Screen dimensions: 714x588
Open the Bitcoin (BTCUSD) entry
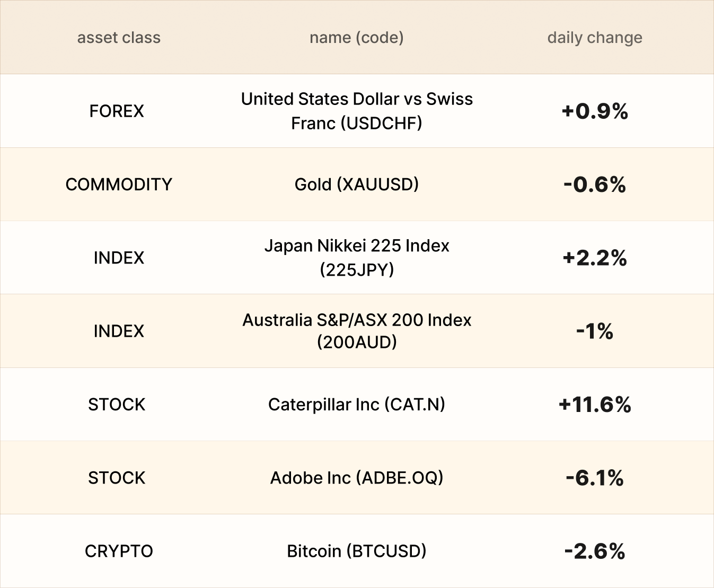(x=357, y=551)
